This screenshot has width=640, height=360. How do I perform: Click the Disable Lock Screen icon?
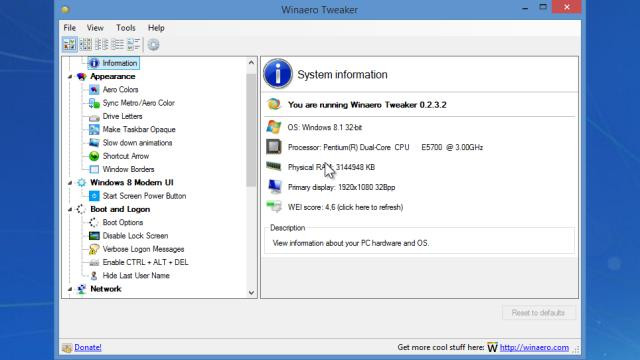pos(94,236)
